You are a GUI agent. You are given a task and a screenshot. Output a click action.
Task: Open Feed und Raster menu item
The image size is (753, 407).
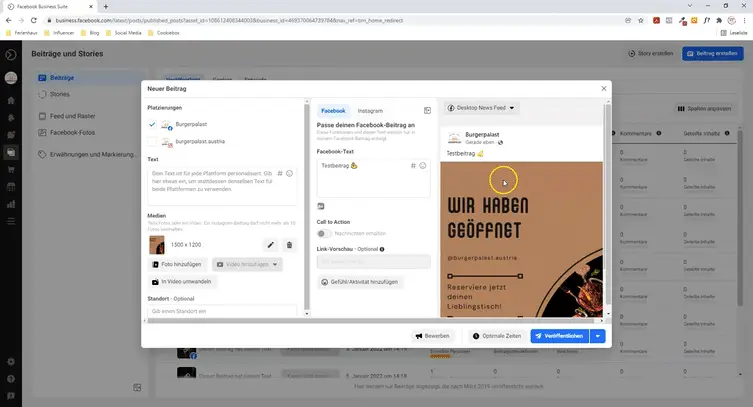89,116
